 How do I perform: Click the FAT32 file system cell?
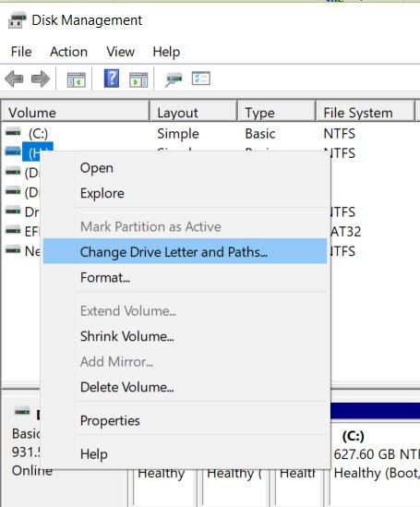tap(345, 232)
